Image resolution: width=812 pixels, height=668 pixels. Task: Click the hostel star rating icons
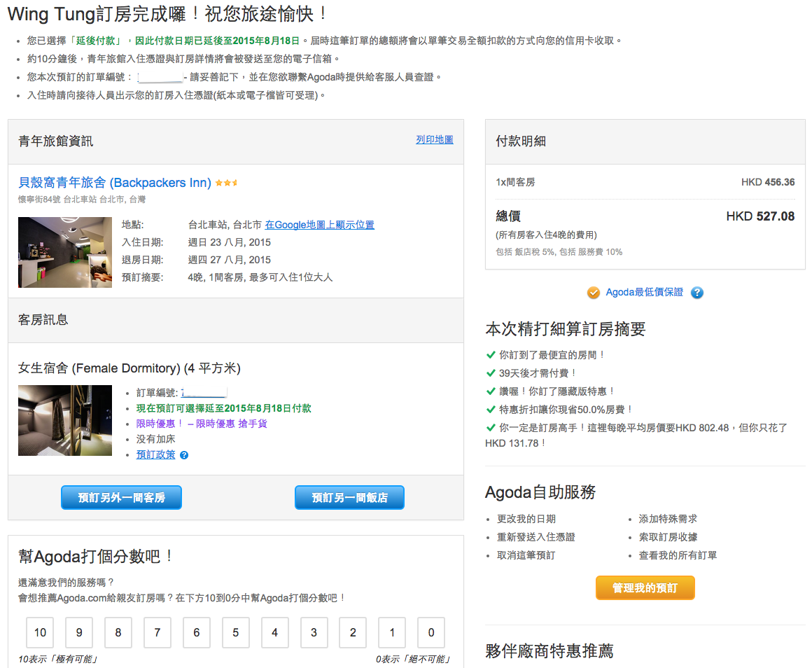point(226,183)
